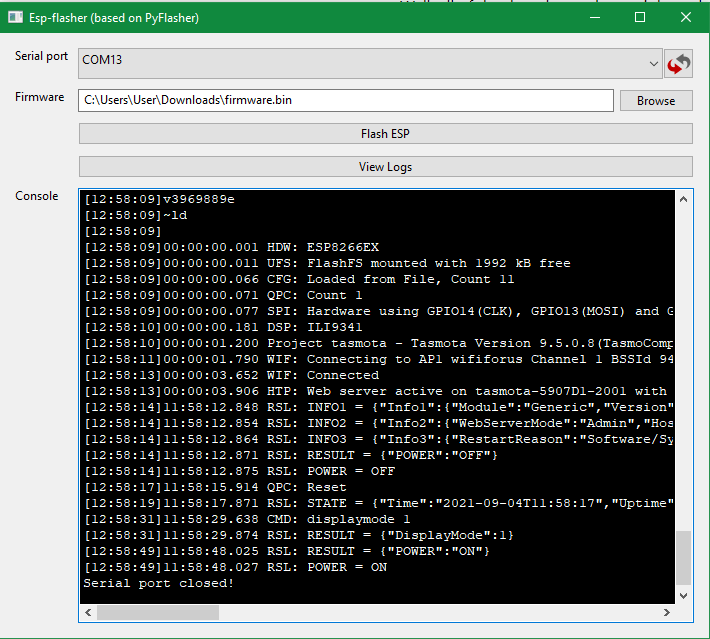Viewport: 710px width, 639px height.
Task: Click the console scrollbar up arrow
Action: tap(684, 199)
